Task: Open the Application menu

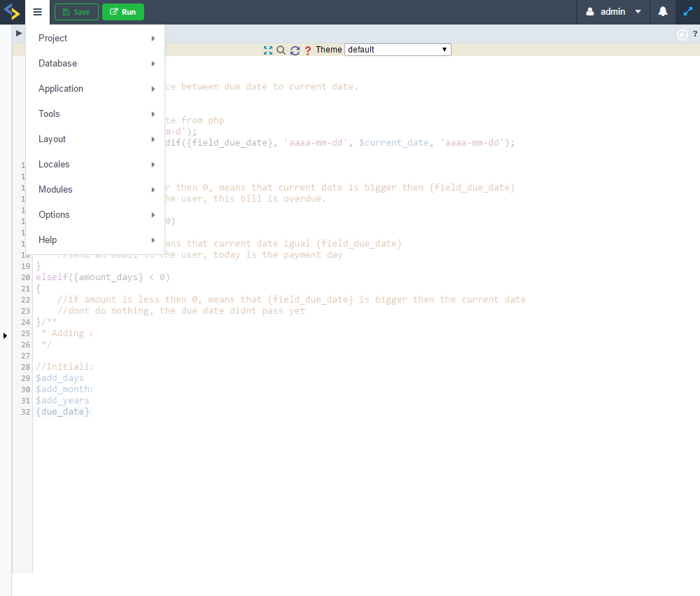Action: point(95,88)
